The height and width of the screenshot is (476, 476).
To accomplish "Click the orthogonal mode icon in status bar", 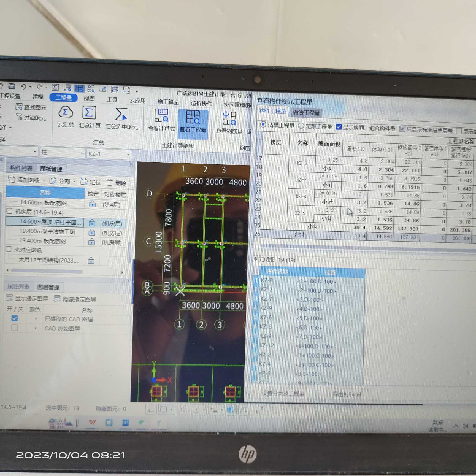I will click(150, 409).
